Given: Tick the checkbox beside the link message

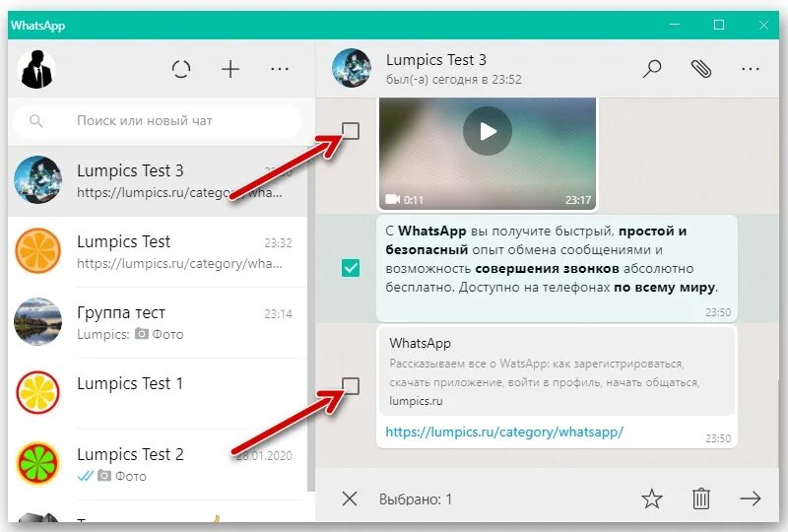Looking at the screenshot, I should 351,386.
